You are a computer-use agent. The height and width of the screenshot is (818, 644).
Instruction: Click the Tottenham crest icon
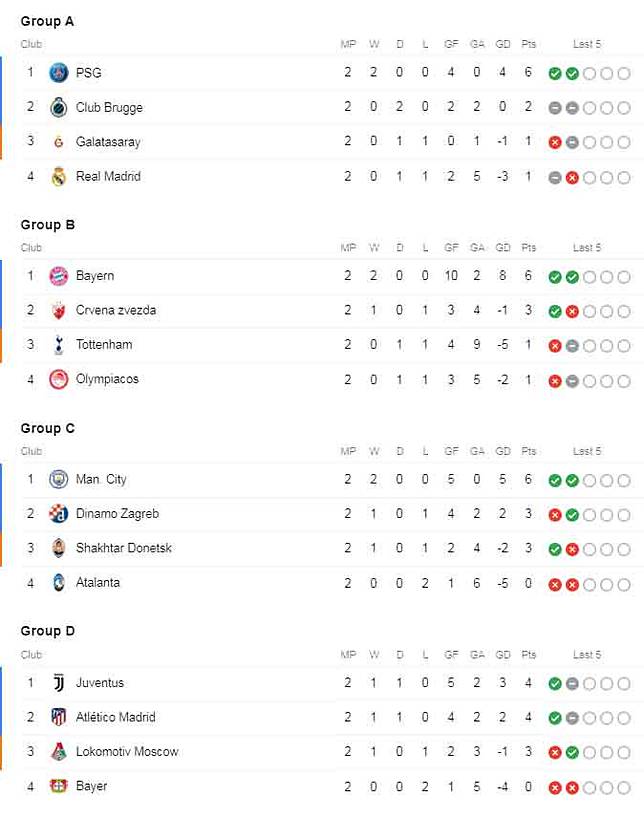(x=58, y=345)
